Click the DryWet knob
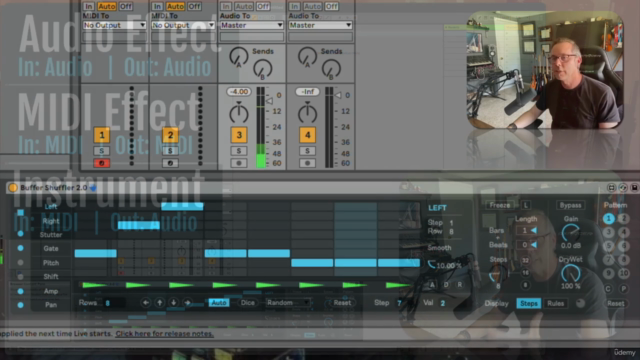640x360 pixels. click(571, 273)
